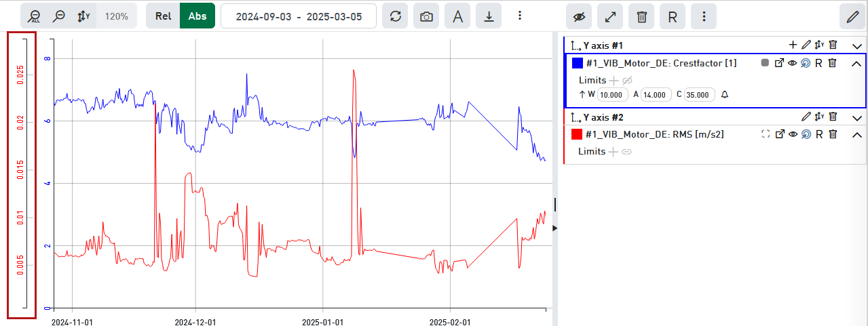Toggle hide all signals eye-slash button
The height and width of the screenshot is (326, 868).
579,16
